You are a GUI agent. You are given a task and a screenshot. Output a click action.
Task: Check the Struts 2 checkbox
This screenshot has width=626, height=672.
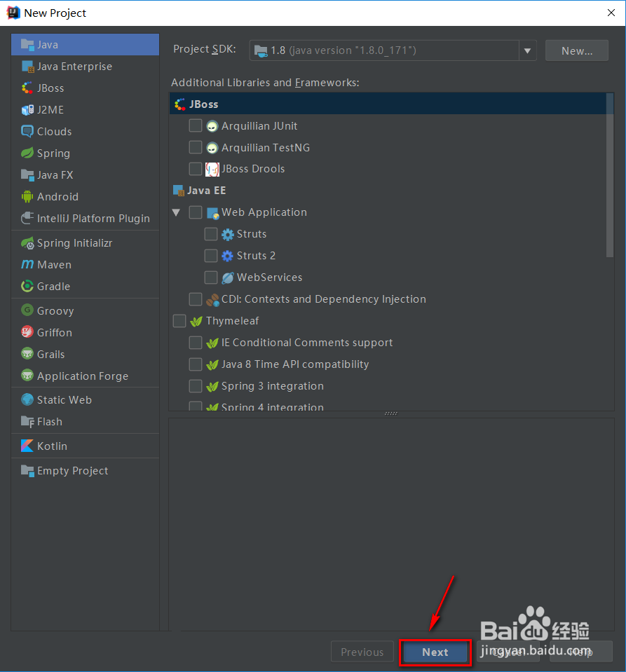pos(211,256)
